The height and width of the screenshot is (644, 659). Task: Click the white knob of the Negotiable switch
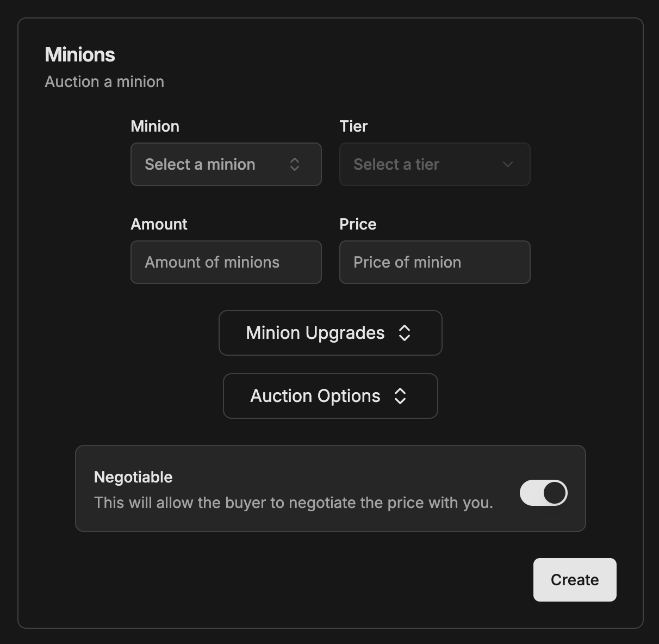coord(553,493)
